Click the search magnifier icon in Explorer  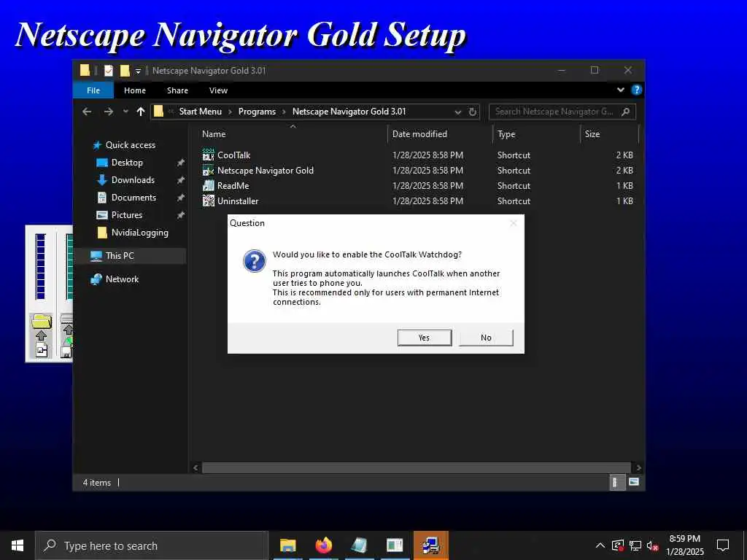[626, 112]
